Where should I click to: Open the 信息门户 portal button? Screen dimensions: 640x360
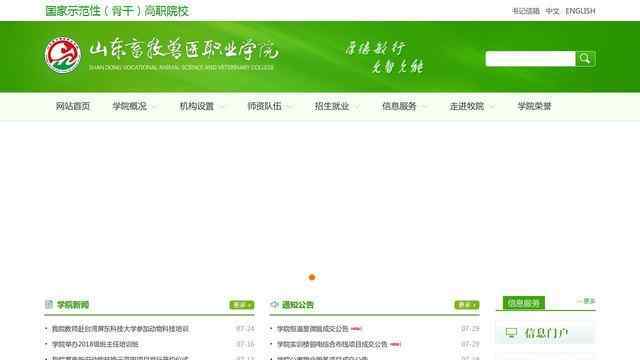click(x=545, y=333)
